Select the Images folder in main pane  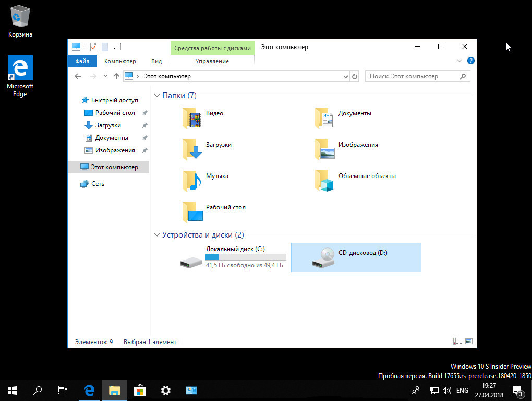tap(324, 149)
